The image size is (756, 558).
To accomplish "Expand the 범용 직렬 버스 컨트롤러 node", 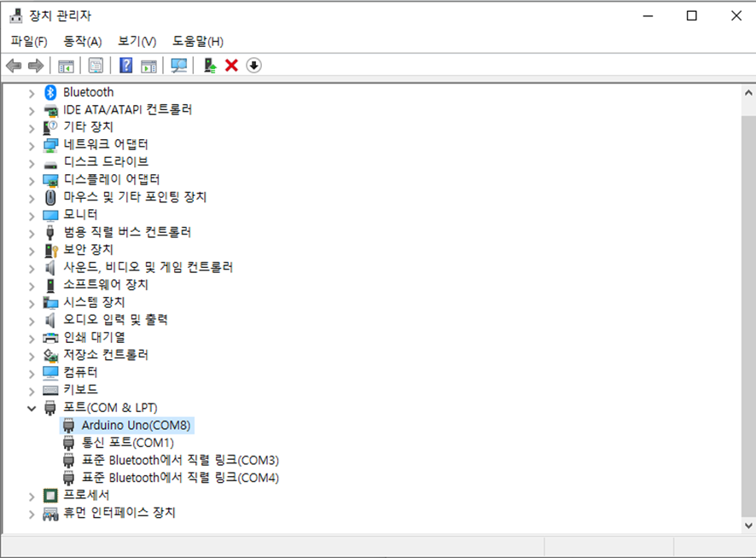I will [32, 233].
